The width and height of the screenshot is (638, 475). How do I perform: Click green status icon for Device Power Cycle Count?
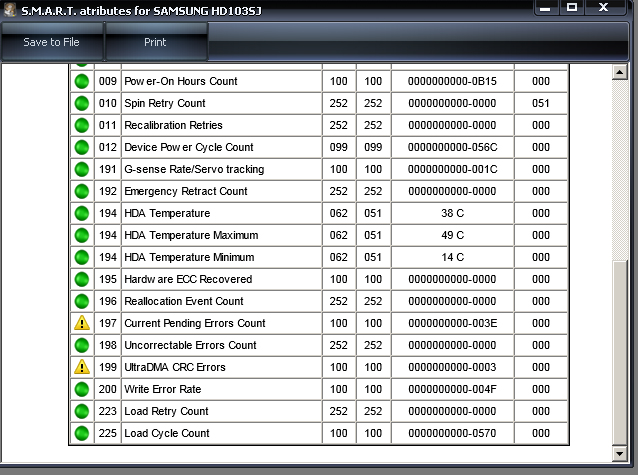coord(82,147)
